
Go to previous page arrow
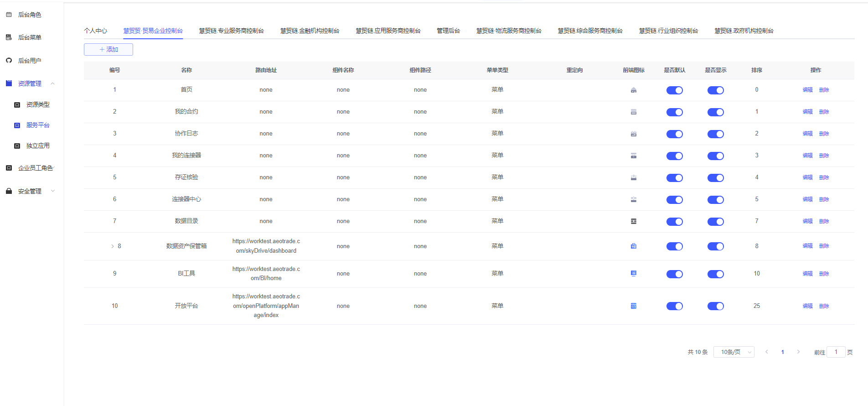pos(767,352)
